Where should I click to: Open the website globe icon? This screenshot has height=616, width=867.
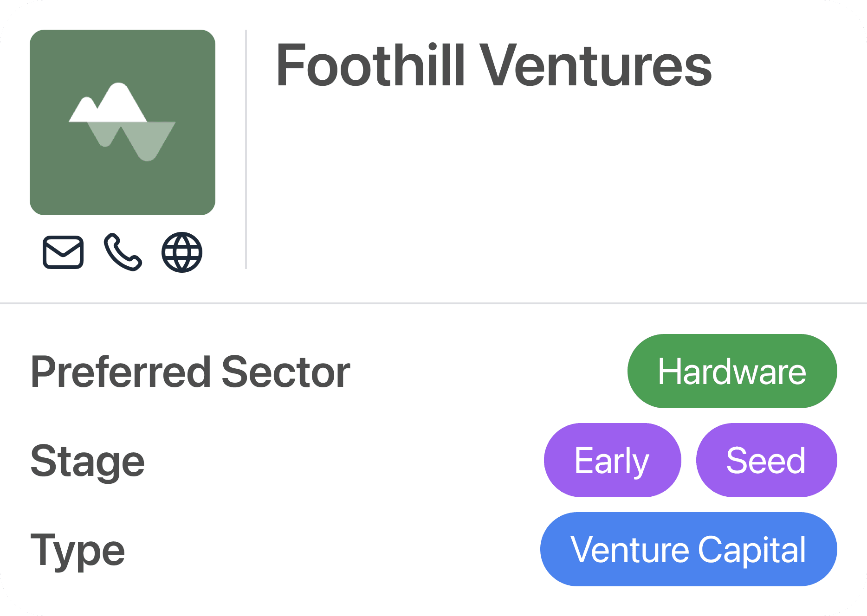click(x=182, y=252)
